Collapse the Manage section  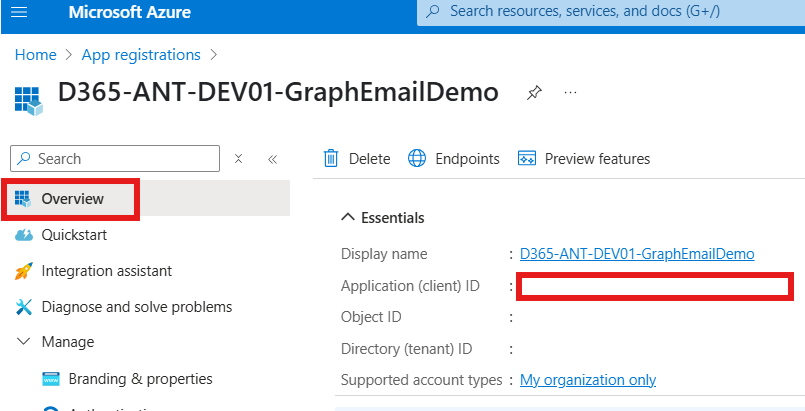click(24, 342)
